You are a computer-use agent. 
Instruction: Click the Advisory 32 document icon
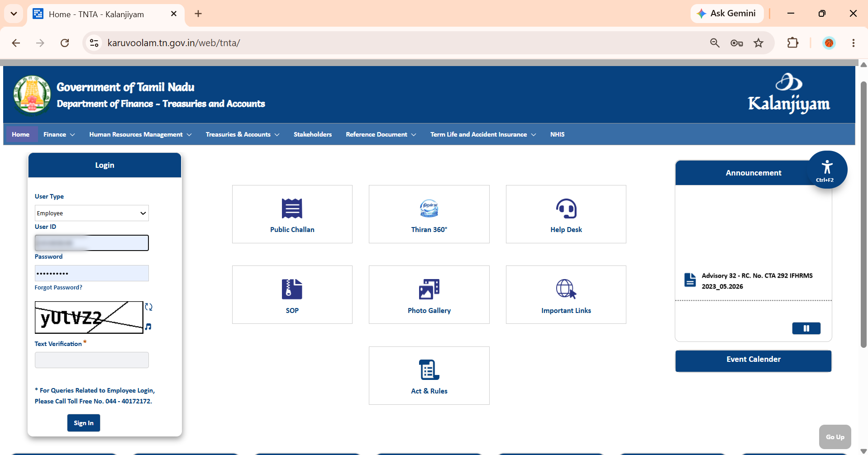(x=690, y=280)
